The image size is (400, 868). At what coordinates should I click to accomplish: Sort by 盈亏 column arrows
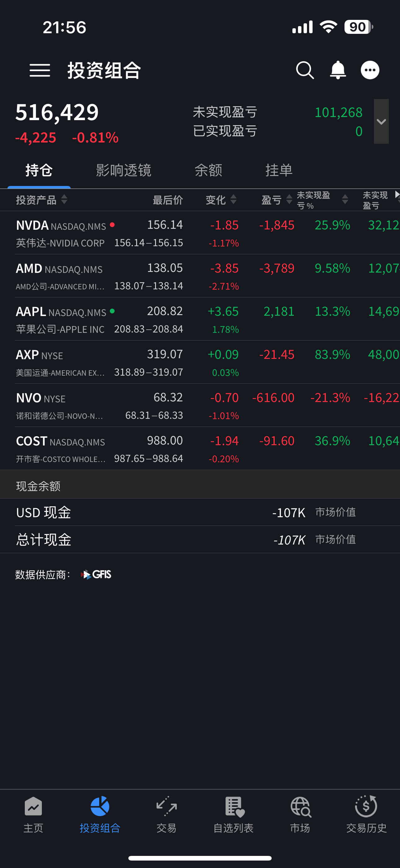[x=289, y=200]
